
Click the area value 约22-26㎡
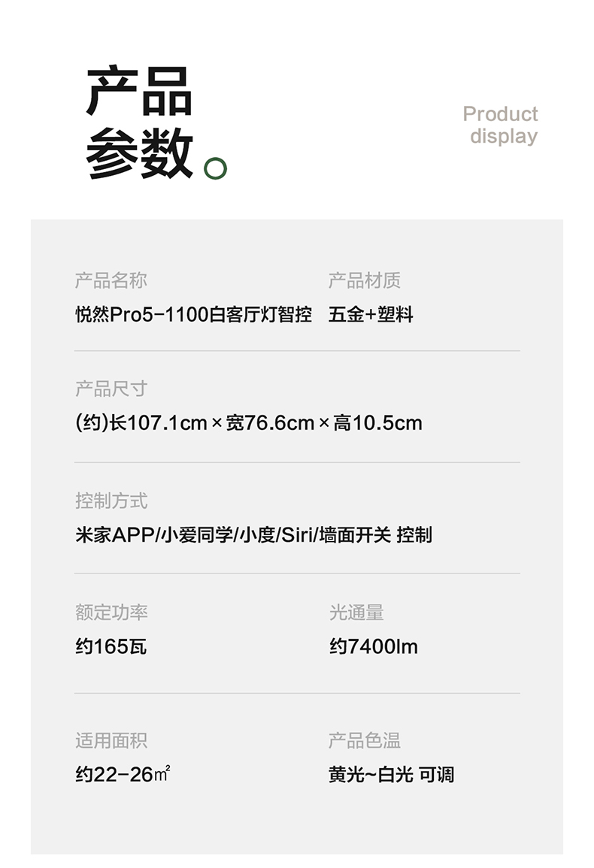(123, 774)
